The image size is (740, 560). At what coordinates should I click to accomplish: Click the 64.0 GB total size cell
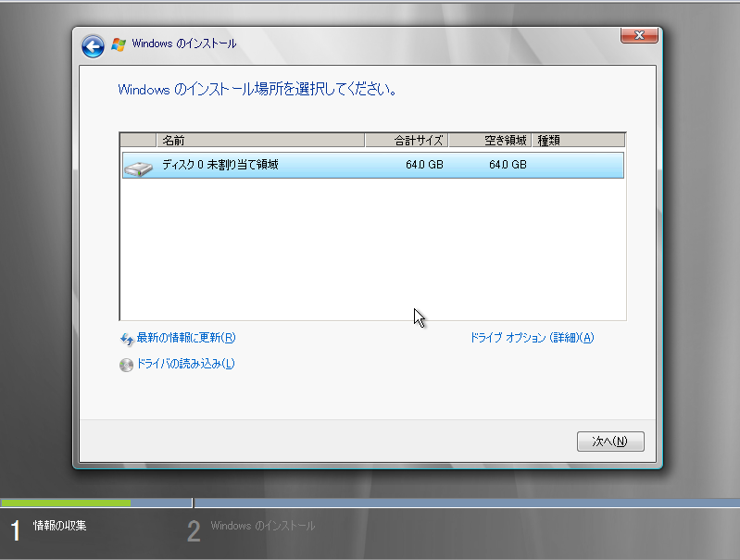point(424,165)
